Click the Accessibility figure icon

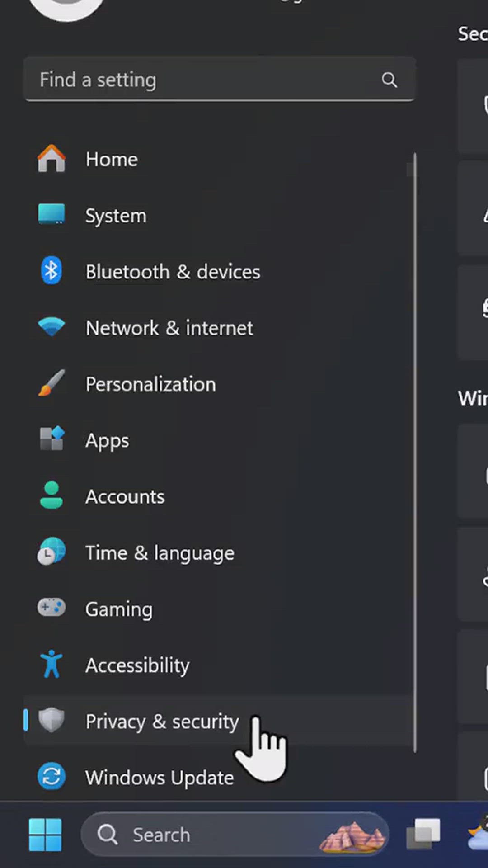pyautogui.click(x=52, y=664)
